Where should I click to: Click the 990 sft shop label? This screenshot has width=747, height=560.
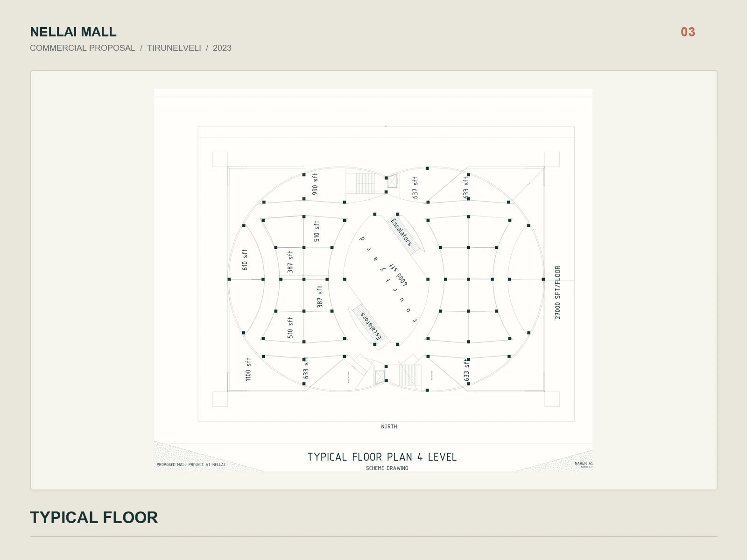coord(315,184)
